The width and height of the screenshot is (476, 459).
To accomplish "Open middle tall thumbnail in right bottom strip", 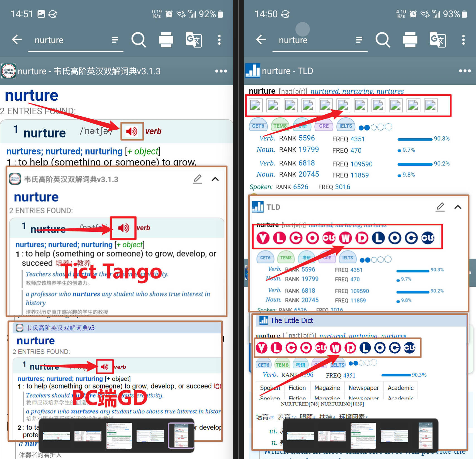I will 363,435.
